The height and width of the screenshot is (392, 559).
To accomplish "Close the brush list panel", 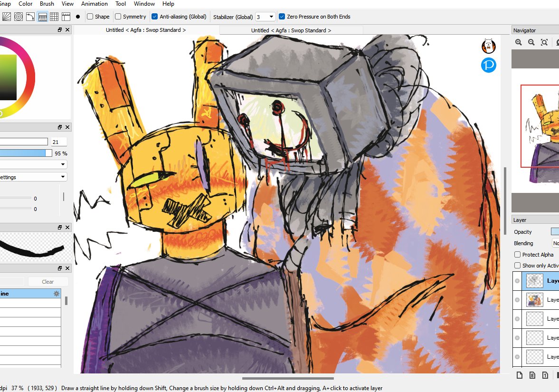I will pos(67,268).
